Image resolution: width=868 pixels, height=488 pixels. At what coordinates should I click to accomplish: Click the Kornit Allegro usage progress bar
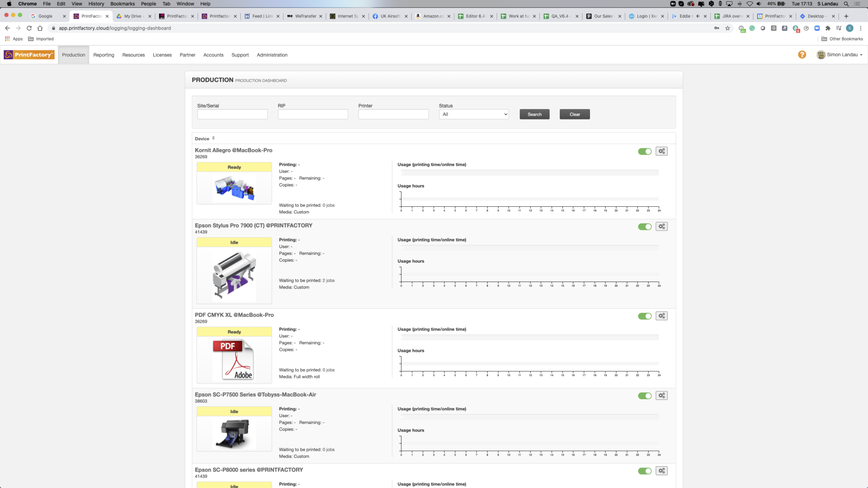[x=529, y=172]
